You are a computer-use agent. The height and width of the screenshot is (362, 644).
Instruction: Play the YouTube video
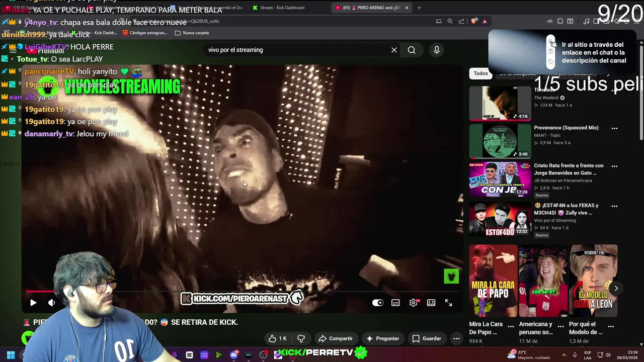(x=33, y=303)
